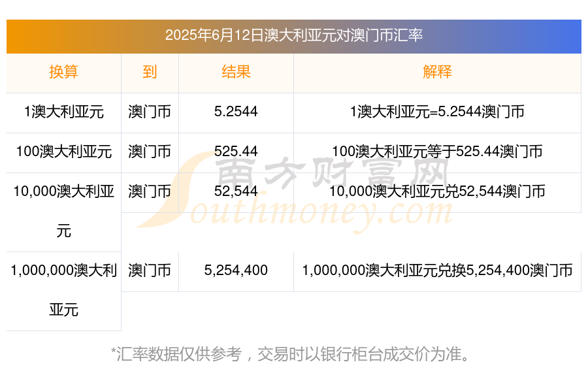Click the result value 5,254,400
The height and width of the screenshot is (392, 588).
[236, 270]
